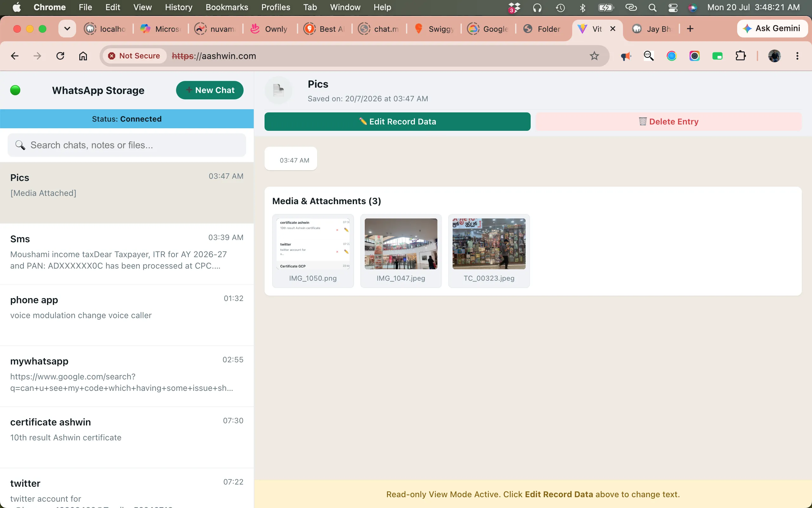
Task: Switch to the Folder tab
Action: 542,29
